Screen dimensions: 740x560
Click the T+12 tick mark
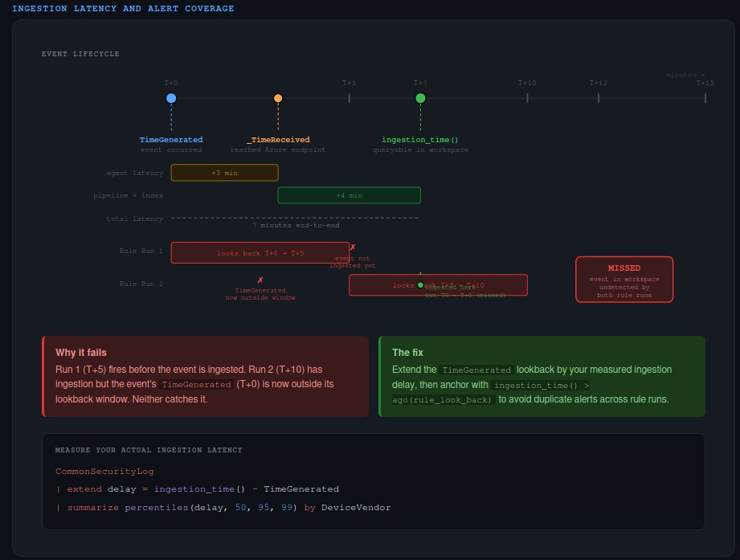pyautogui.click(x=598, y=97)
